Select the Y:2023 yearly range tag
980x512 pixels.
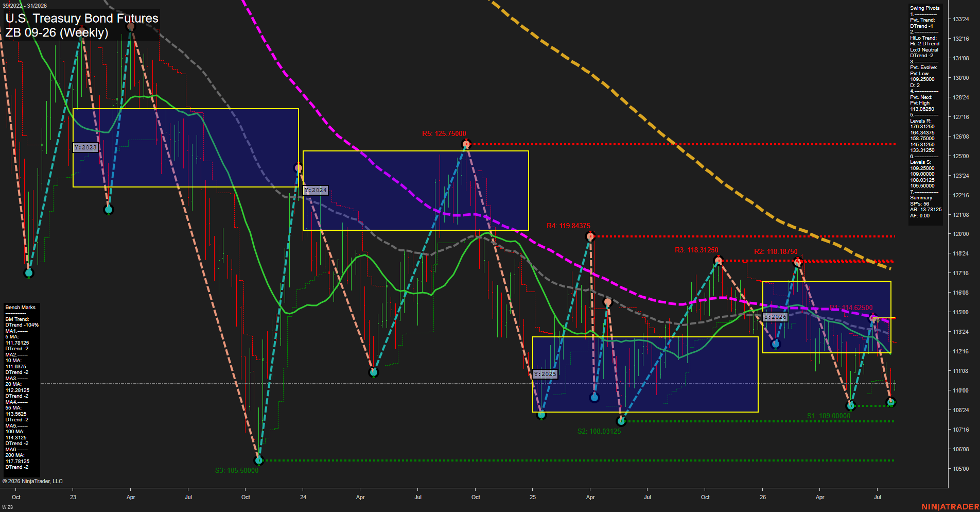(x=85, y=147)
